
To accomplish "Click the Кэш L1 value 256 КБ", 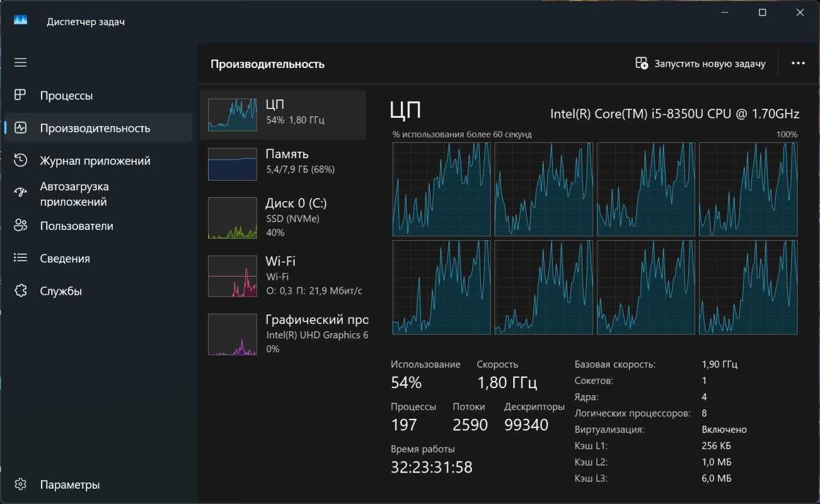I will pos(716,446).
